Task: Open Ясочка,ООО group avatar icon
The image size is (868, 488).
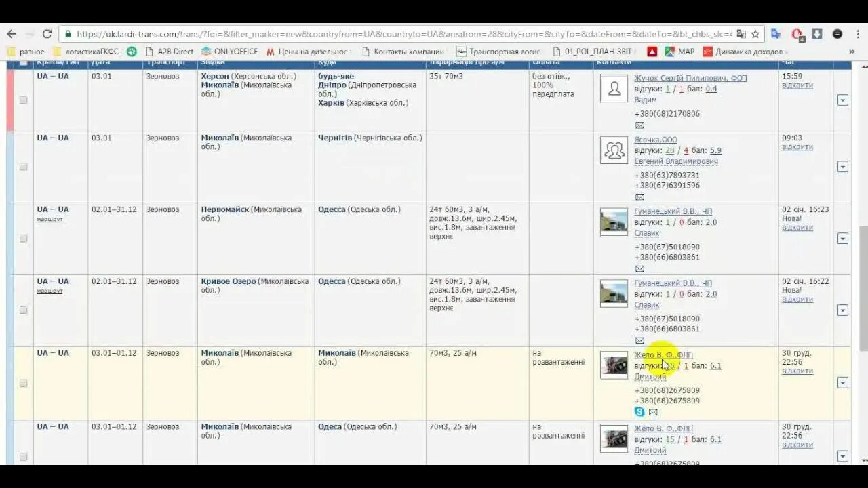Action: click(x=614, y=150)
